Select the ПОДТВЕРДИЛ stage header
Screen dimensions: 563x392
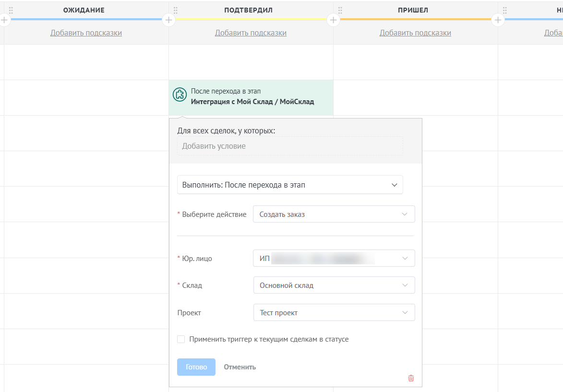(x=249, y=10)
